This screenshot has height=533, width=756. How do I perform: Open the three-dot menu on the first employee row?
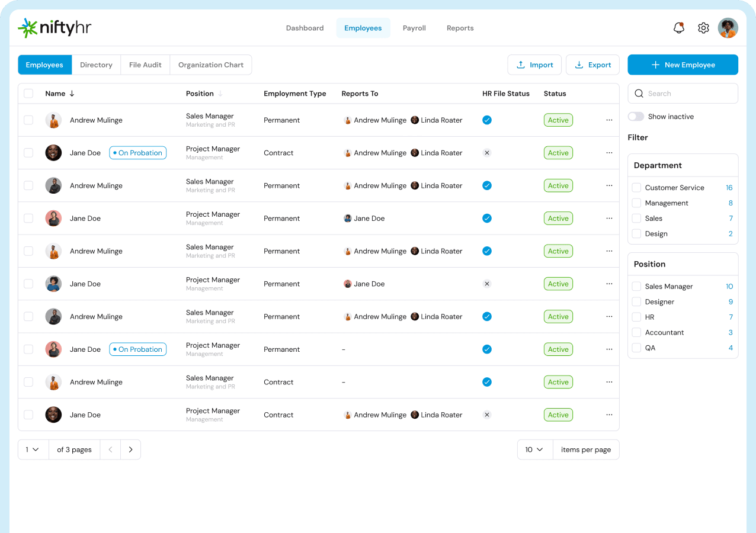click(609, 120)
